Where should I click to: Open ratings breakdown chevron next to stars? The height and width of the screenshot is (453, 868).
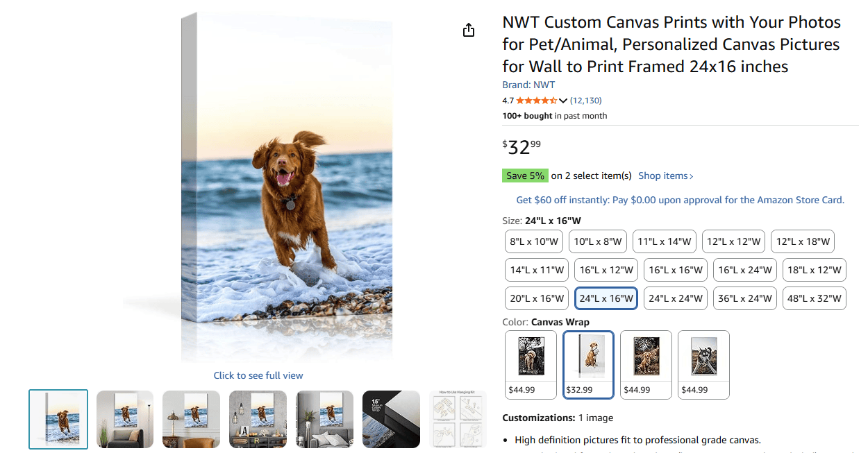pyautogui.click(x=563, y=101)
